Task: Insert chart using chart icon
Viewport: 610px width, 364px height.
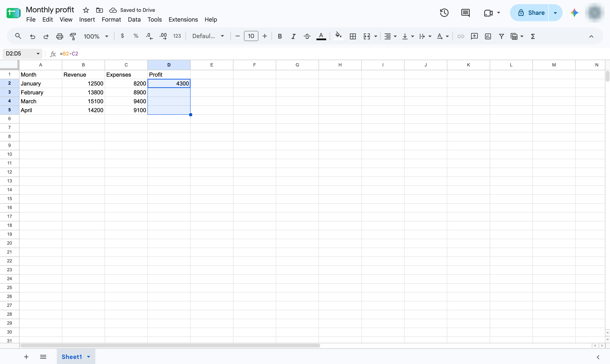Action: pyautogui.click(x=488, y=36)
